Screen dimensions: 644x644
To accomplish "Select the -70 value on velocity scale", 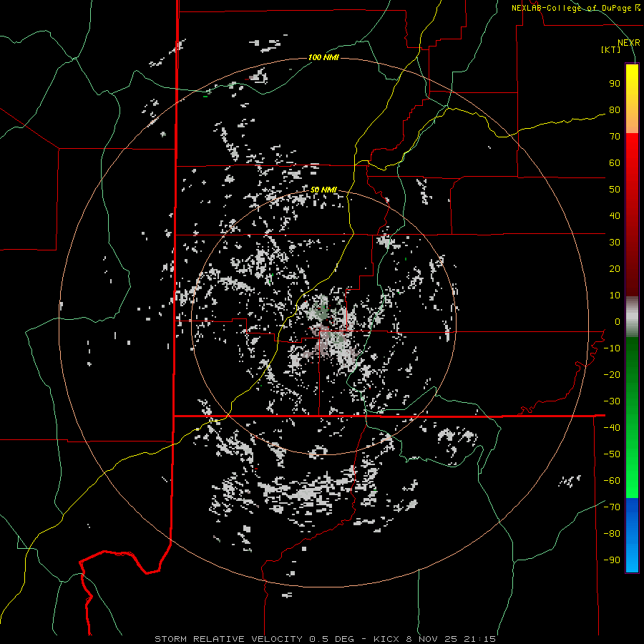I will [x=612, y=507].
